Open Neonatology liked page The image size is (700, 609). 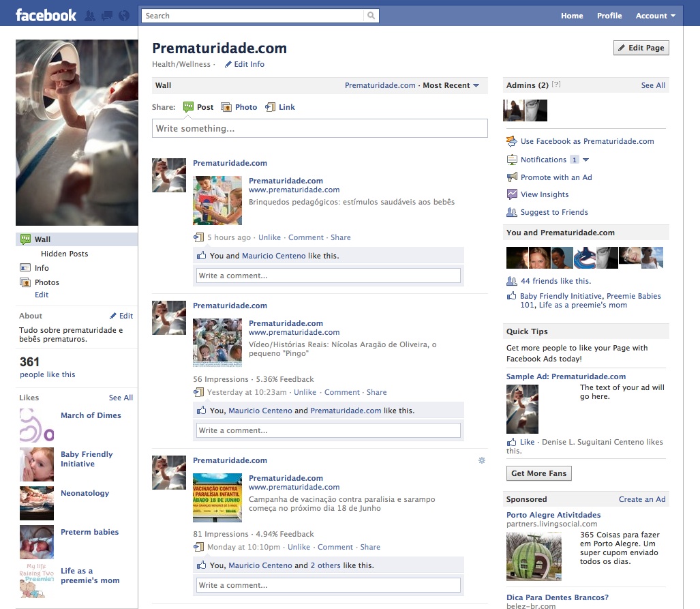coord(85,493)
